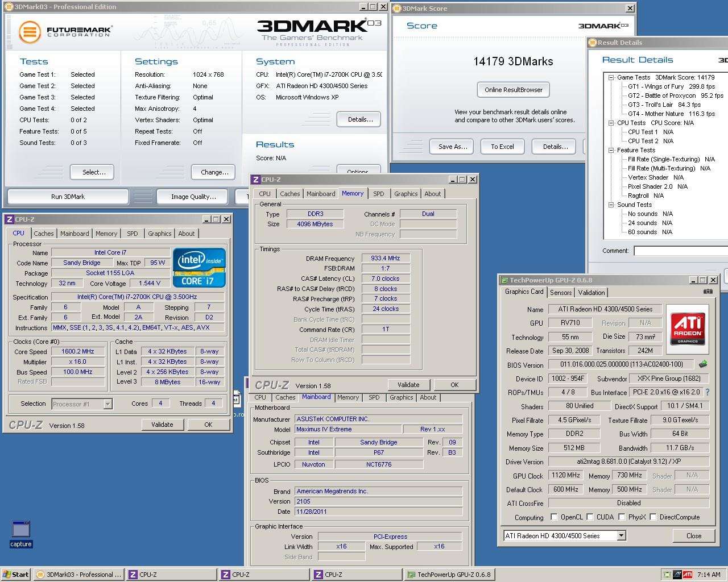Open About tab in CPU-Z Mainboard window

[x=428, y=398]
